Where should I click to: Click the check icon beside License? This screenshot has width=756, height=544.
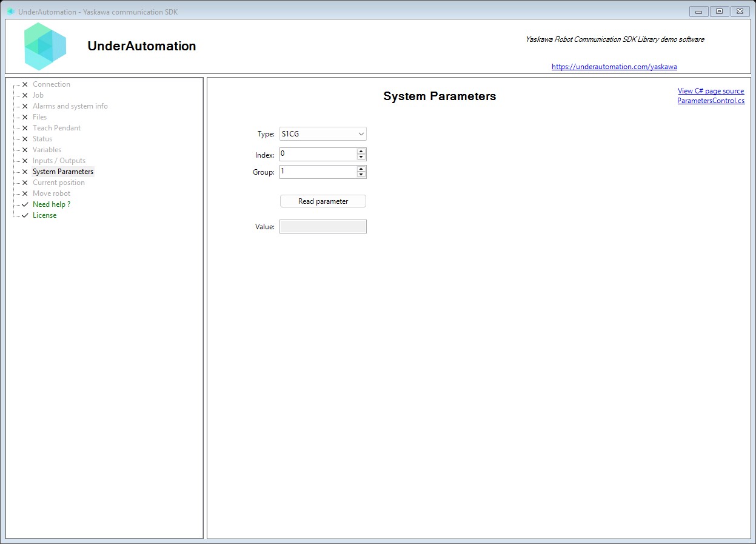tap(25, 215)
